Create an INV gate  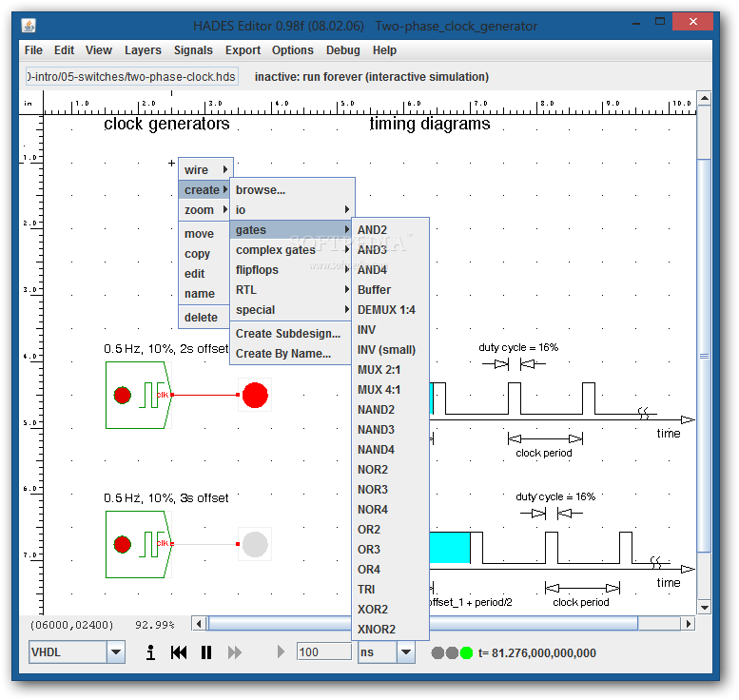click(x=390, y=330)
